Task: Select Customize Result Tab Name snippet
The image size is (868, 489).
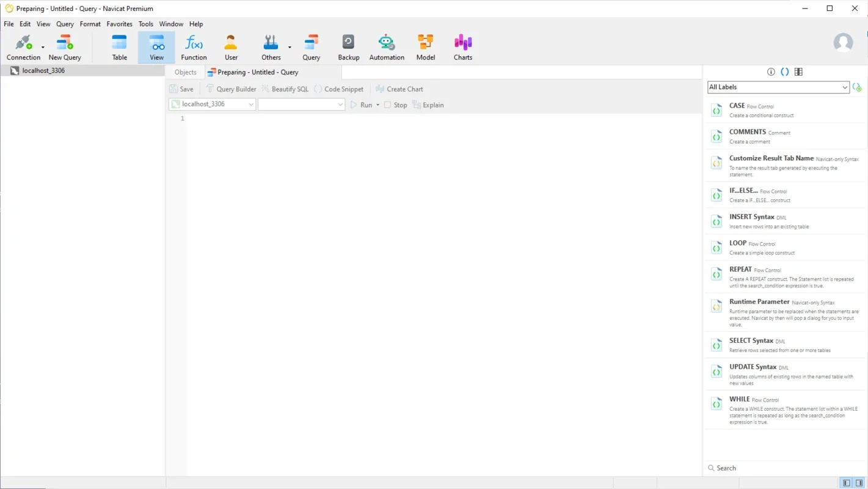Action: click(786, 166)
